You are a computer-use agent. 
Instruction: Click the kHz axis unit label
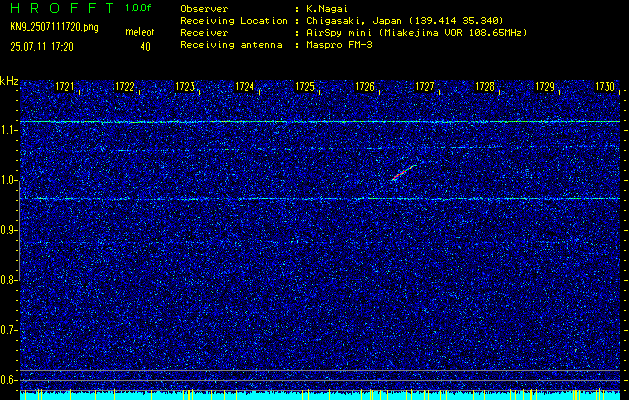coord(9,81)
